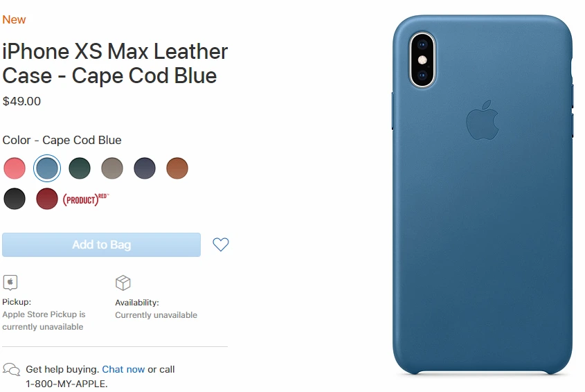
Task: Open the Chat now link
Action: (123, 369)
